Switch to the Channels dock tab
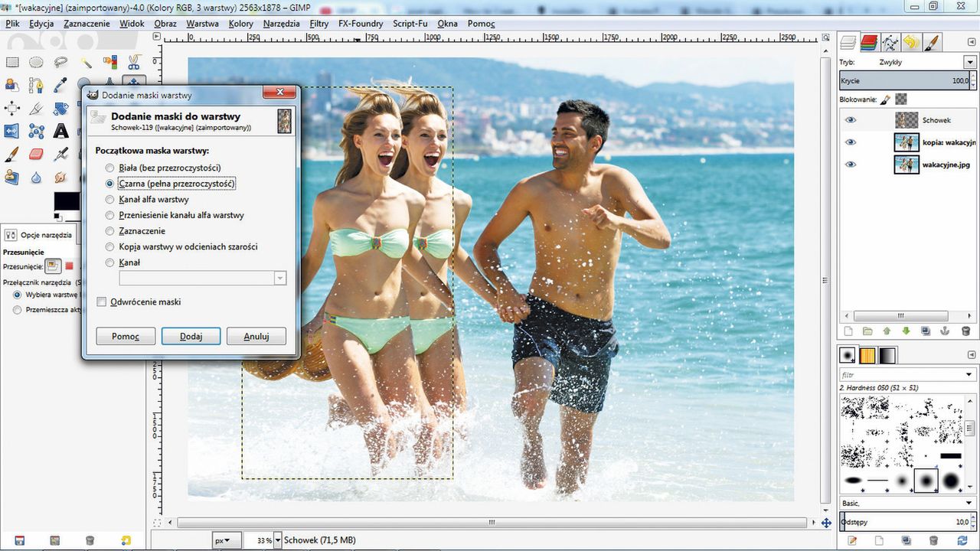The image size is (980, 551). point(868,42)
